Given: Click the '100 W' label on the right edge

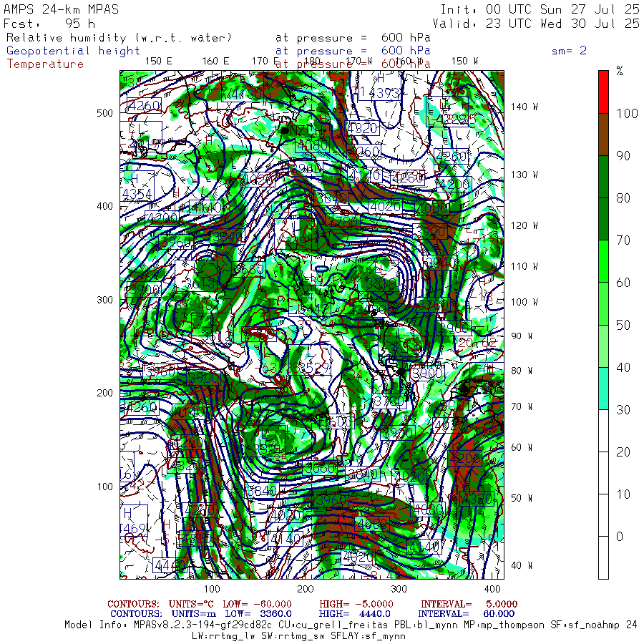Looking at the screenshot, I should 524,302.
